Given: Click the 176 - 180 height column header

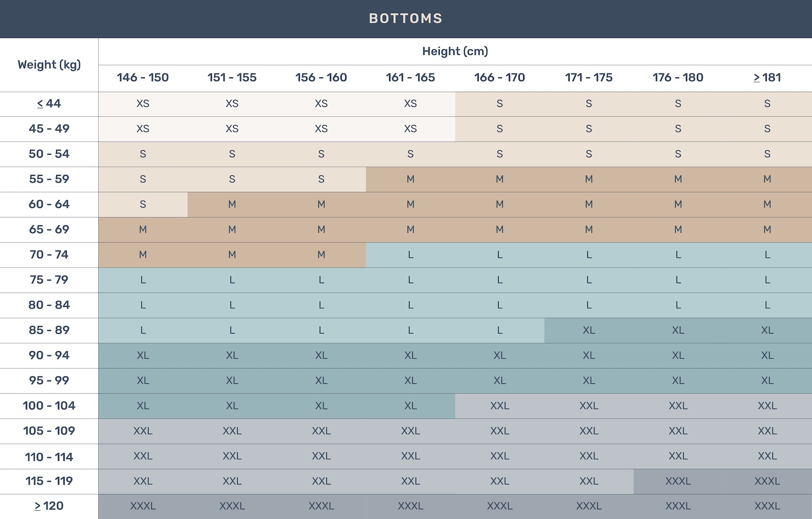Looking at the screenshot, I should point(678,78).
